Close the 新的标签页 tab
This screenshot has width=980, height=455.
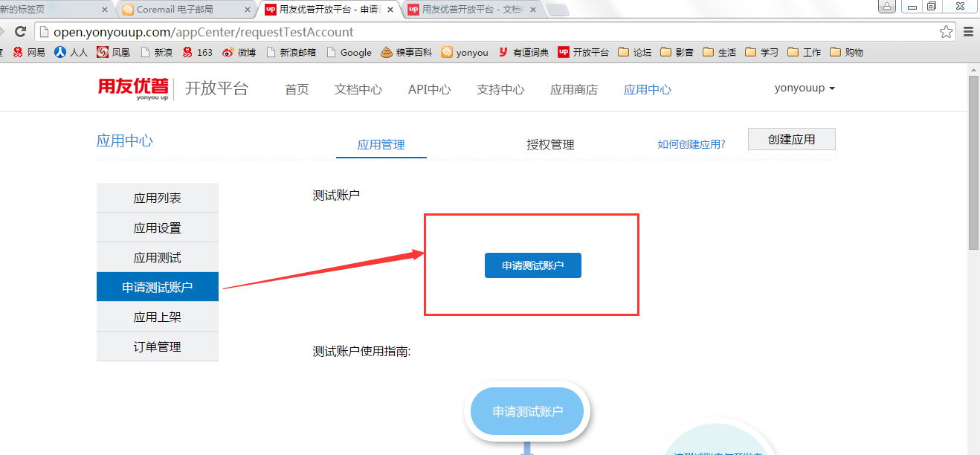(104, 10)
